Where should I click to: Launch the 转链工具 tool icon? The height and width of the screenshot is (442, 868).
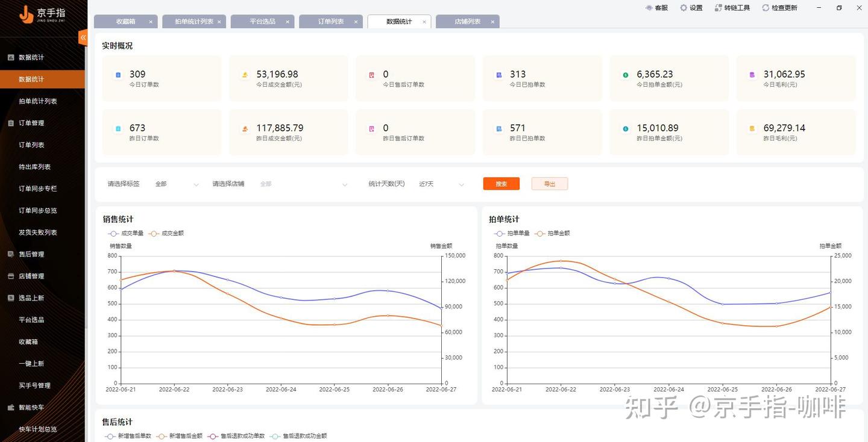[x=718, y=8]
